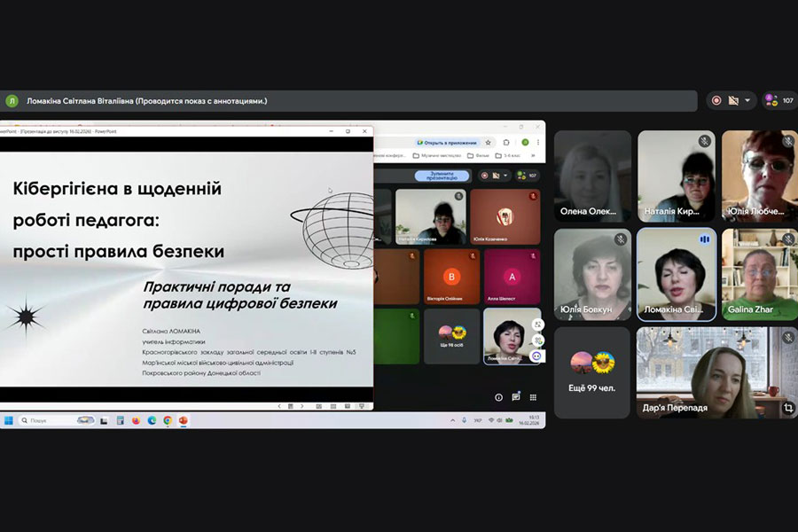The image size is (798, 532).
Task: Click the muted mic icon on Юлія Любче's tile
Action: (787, 141)
